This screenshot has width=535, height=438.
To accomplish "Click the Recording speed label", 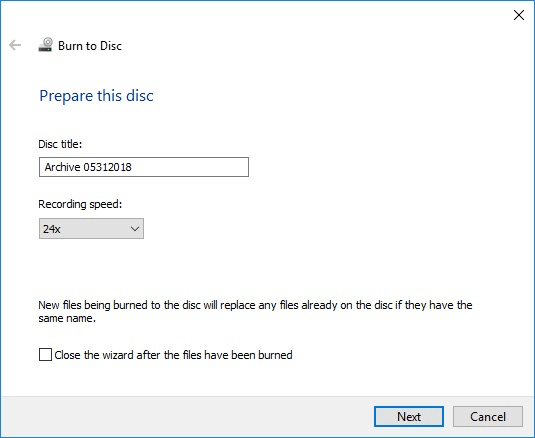I will pos(80,204).
